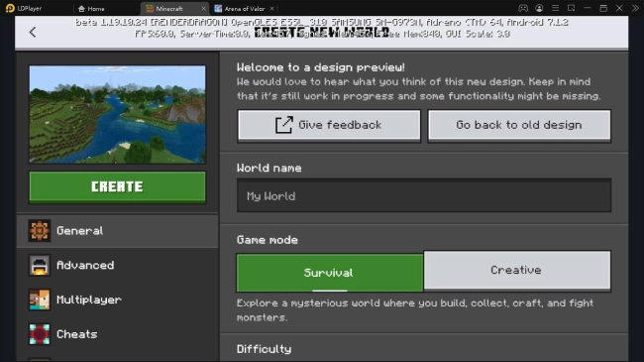Screen dimensions: 644x362
Task: Click Go back to old design
Action: point(519,126)
